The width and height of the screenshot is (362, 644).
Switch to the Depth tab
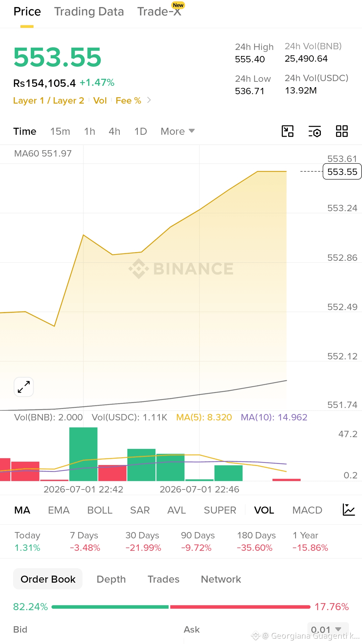111,579
